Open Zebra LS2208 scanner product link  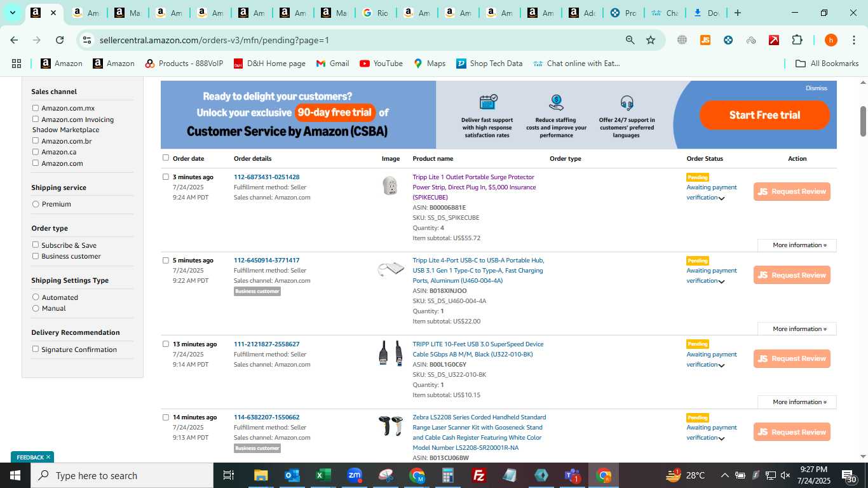(x=479, y=432)
